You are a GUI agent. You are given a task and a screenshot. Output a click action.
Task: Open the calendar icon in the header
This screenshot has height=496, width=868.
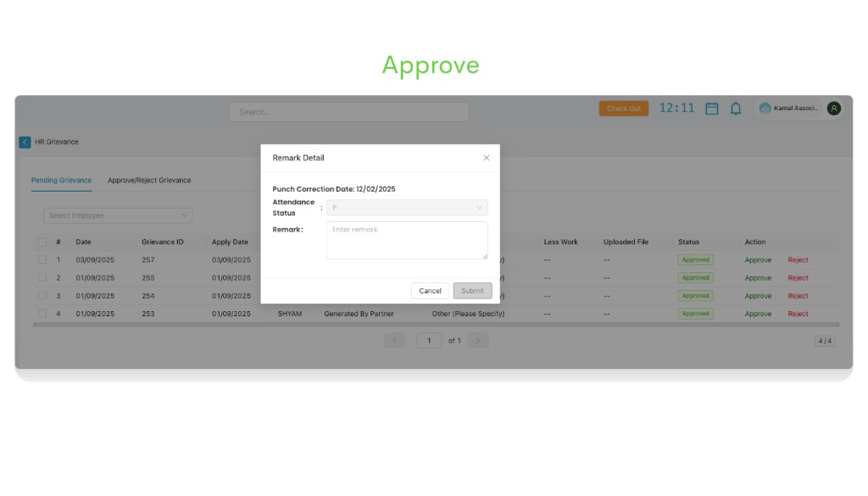[711, 109]
